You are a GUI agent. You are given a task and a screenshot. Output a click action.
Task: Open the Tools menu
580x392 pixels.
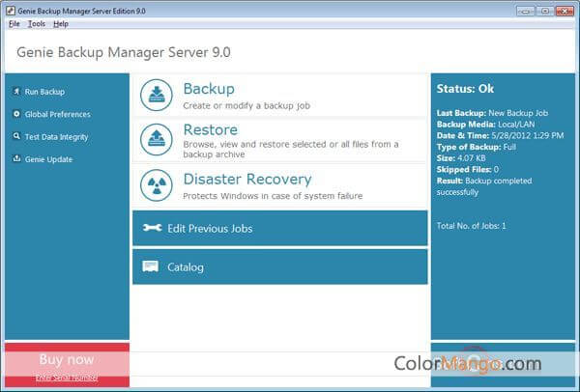pos(37,23)
